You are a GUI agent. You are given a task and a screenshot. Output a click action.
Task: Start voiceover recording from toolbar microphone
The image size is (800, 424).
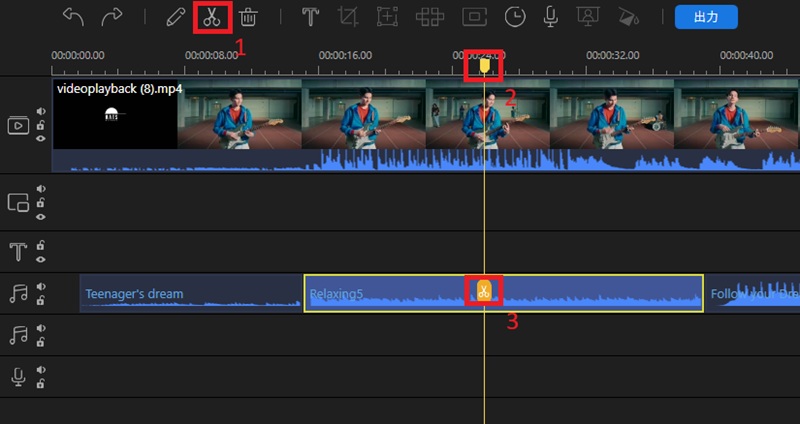(x=550, y=17)
